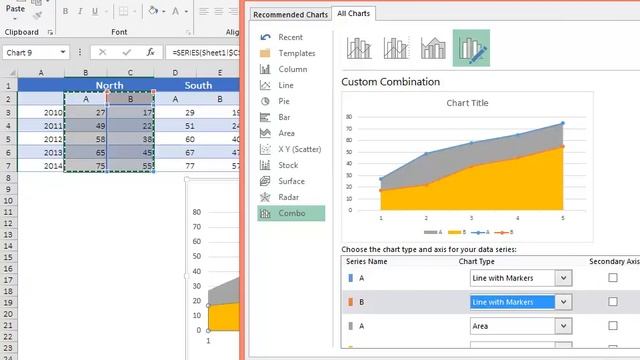Click the Name Box showing Chart 9
The height and width of the screenshot is (360, 640).
[31, 53]
